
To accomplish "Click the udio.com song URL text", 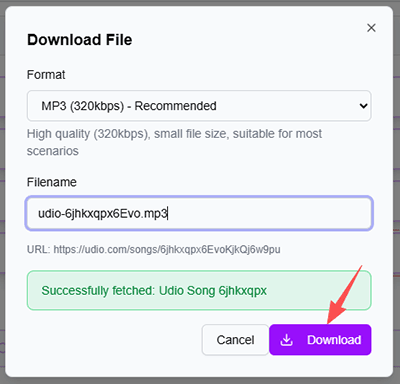I will (x=167, y=249).
